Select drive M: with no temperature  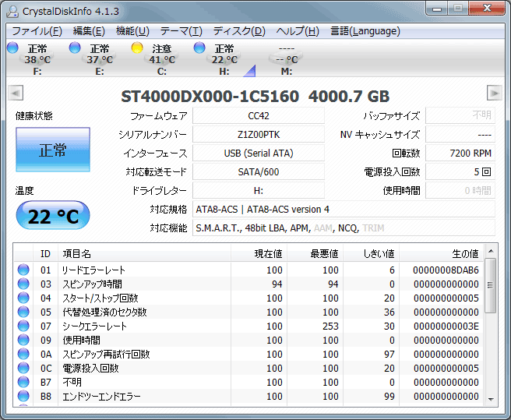coord(286,59)
